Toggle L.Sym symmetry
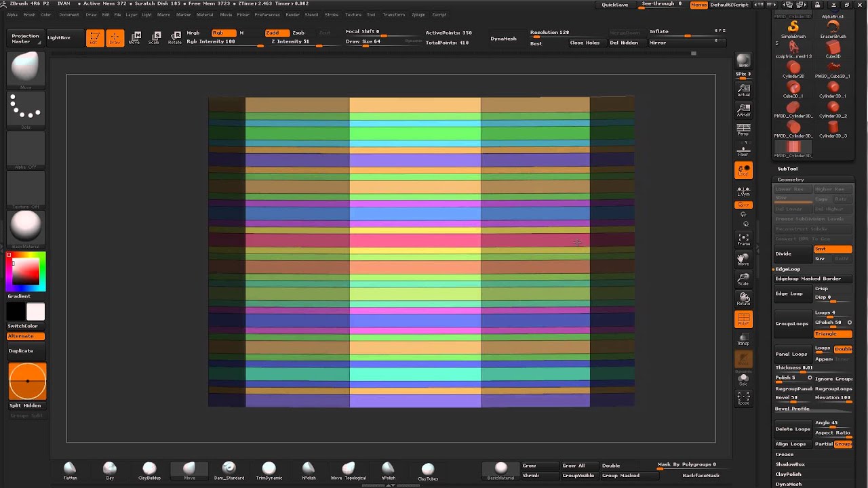This screenshot has width=868, height=488. click(x=743, y=191)
